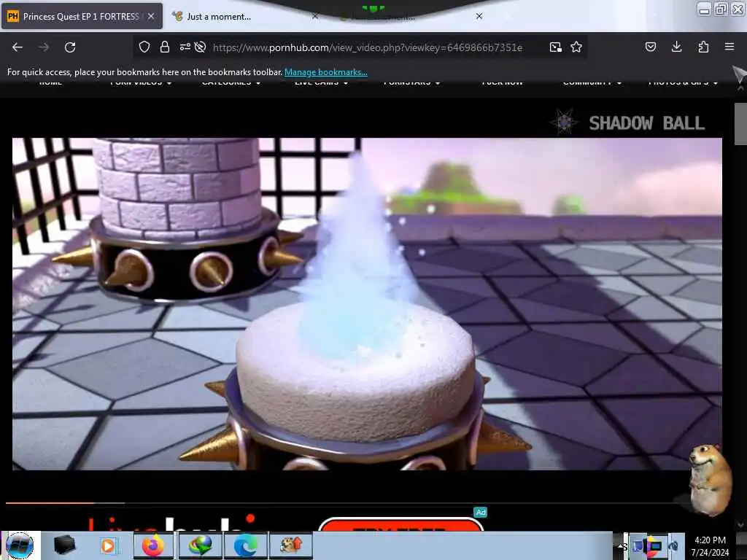Open Save to Pocket
Screen dimensions: 747x560
(651, 47)
